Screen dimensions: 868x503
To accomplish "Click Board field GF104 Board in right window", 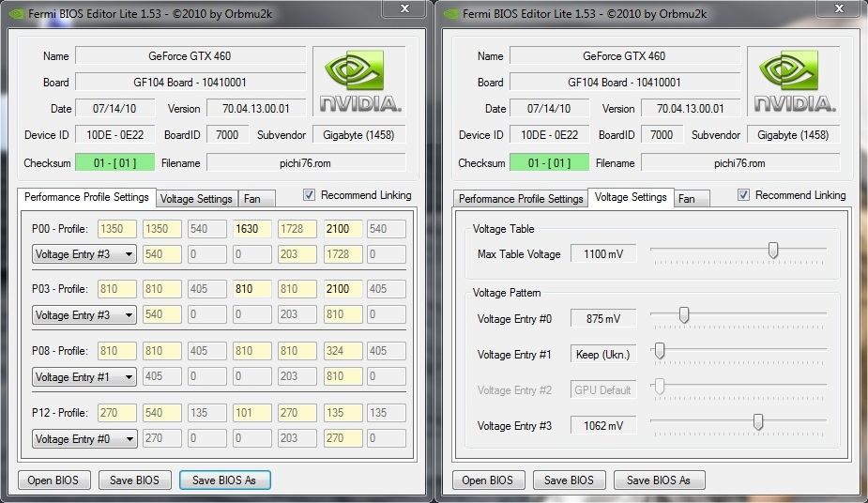I will tap(624, 82).
